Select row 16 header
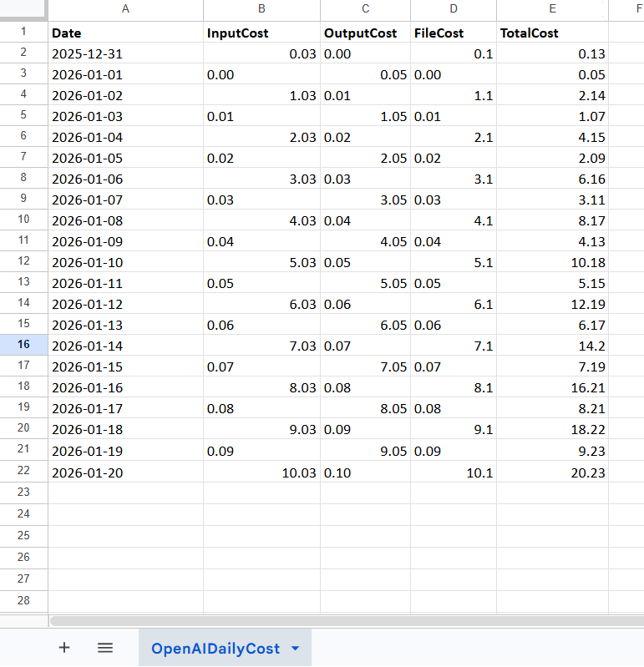 tap(23, 345)
